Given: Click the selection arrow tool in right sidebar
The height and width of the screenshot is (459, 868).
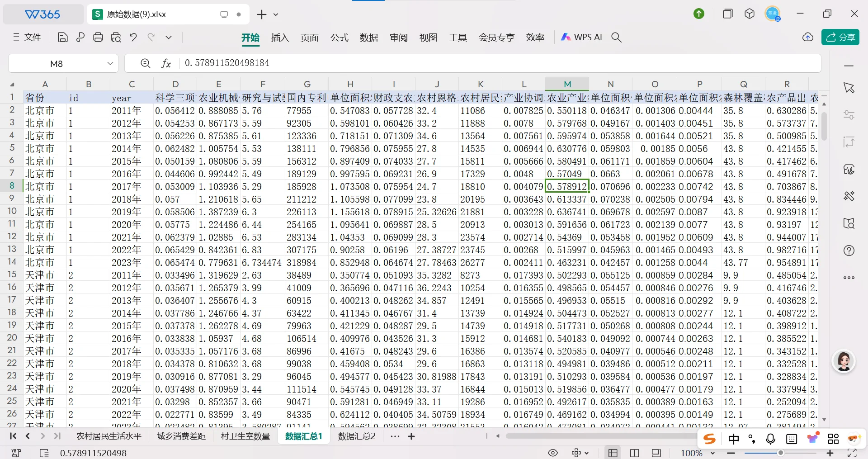Looking at the screenshot, I should point(849,88).
